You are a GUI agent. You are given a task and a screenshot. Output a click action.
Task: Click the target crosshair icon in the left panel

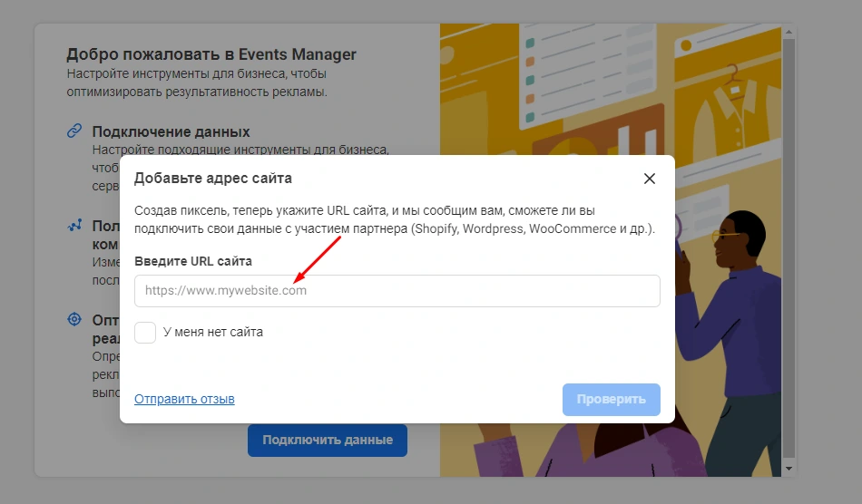(x=75, y=320)
